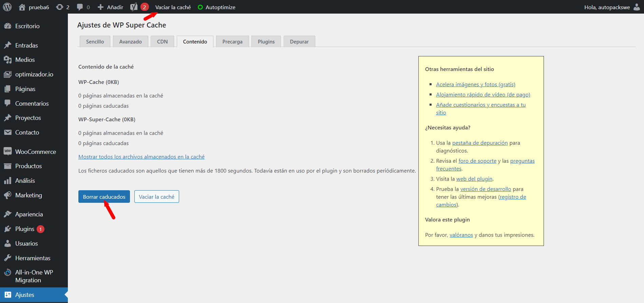Click the WooCommerce woo icon
Image resolution: width=644 pixels, height=303 pixels.
[8, 151]
